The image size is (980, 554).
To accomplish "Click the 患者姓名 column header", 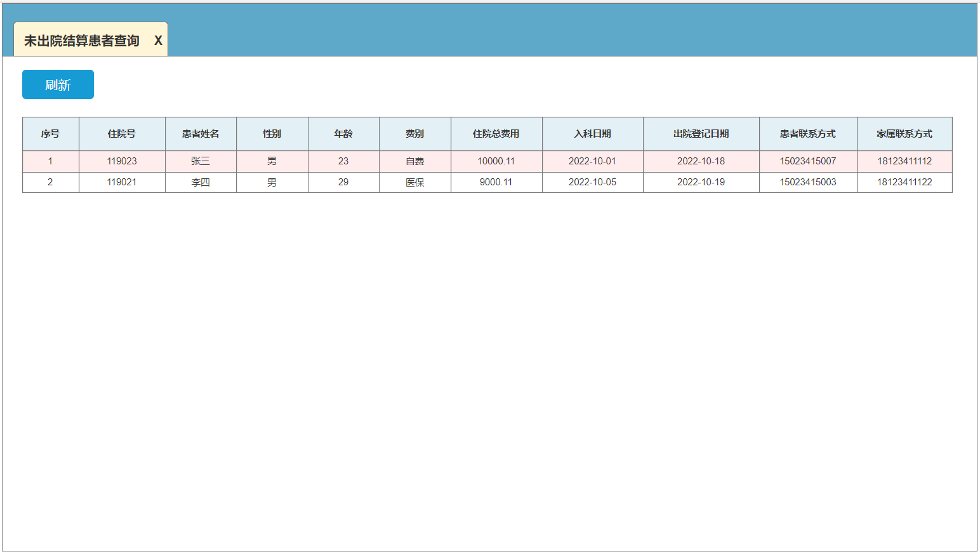I will [201, 134].
